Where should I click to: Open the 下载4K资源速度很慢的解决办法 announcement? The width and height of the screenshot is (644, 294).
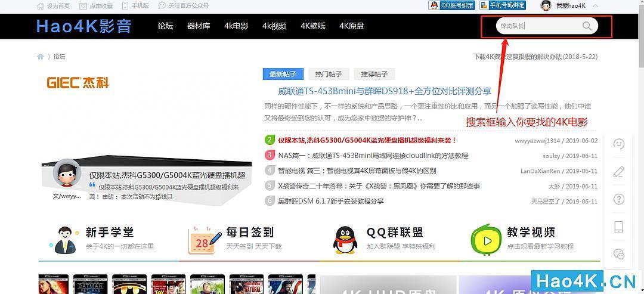click(x=535, y=57)
